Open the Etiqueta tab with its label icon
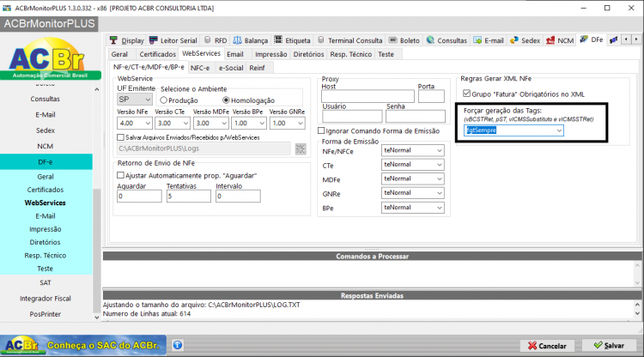Image resolution: width=644 pixels, height=357 pixels. 293,40
